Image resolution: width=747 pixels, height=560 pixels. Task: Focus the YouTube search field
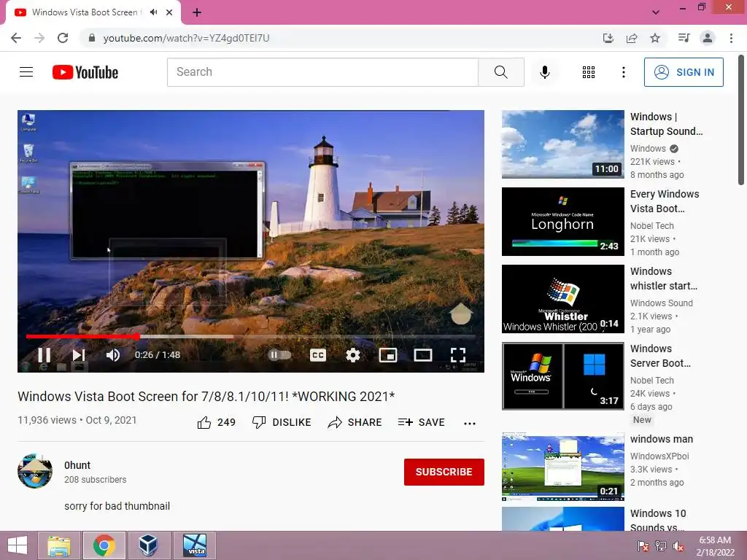(322, 72)
